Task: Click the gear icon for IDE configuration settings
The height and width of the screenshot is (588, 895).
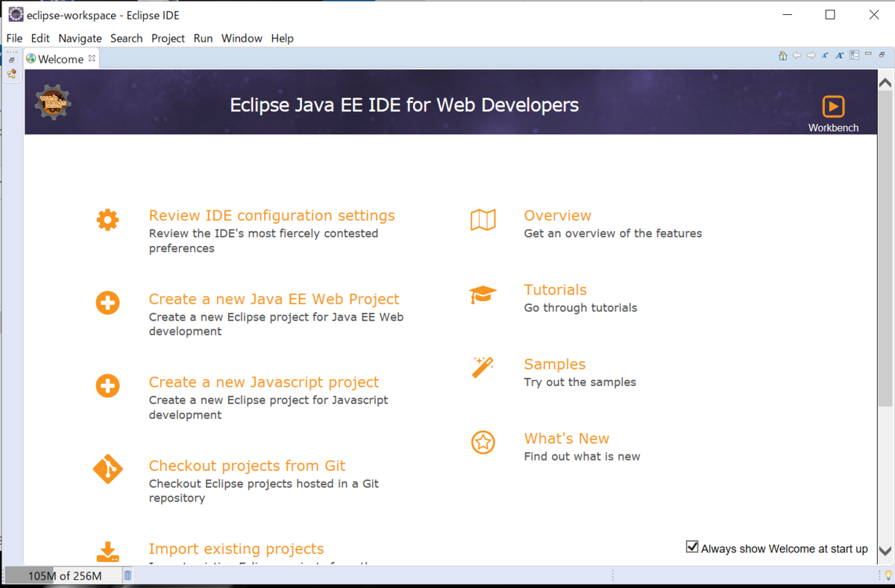Action: click(x=107, y=220)
